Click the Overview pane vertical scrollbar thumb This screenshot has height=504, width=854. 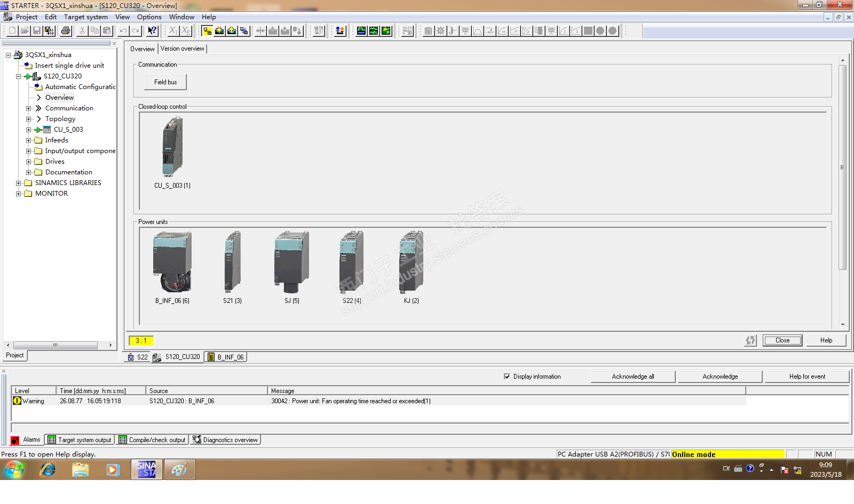pyautogui.click(x=842, y=167)
